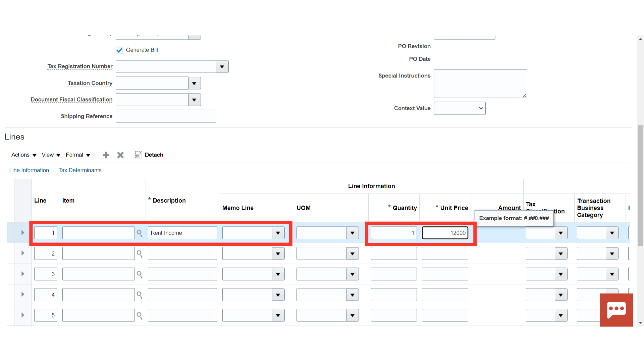
Task: Focus the Shipping Reference field
Action: [166, 116]
